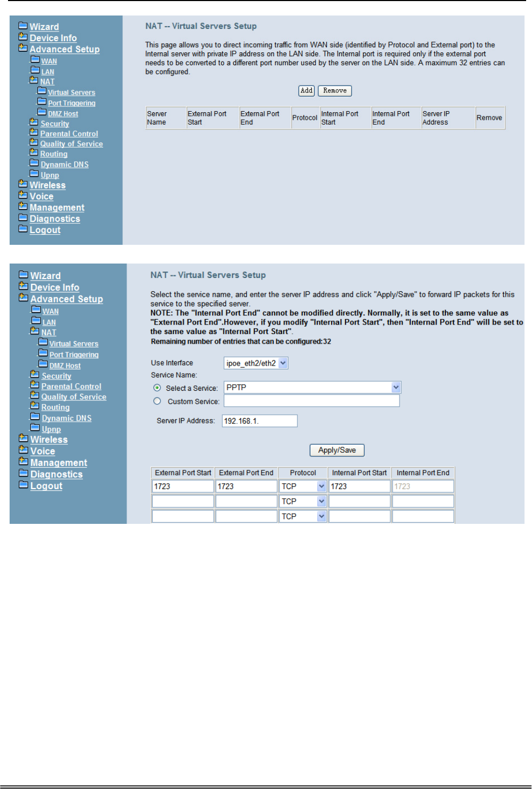The width and height of the screenshot is (532, 789).
Task: Click folder icon beside DMZ Host, upper screenshot
Action: tap(42, 112)
